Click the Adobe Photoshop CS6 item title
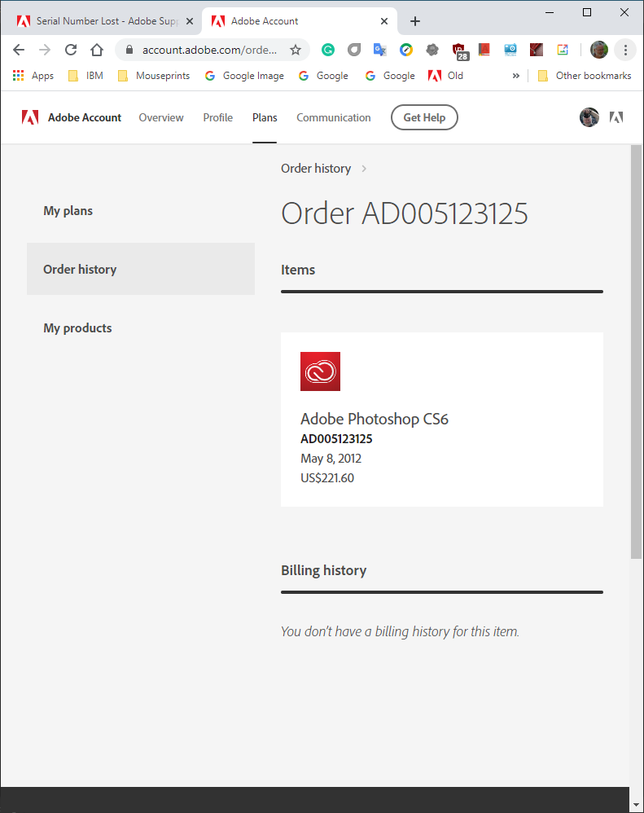This screenshot has height=813, width=644. pos(374,419)
